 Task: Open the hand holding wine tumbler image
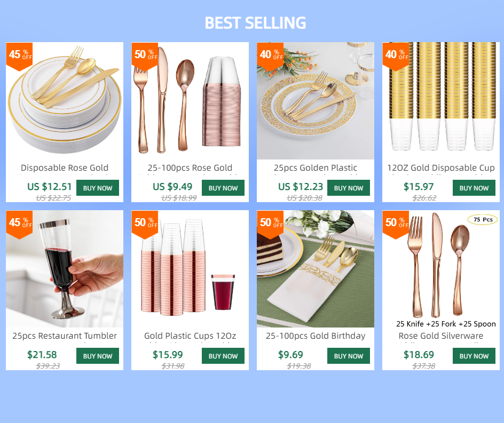coord(65,269)
